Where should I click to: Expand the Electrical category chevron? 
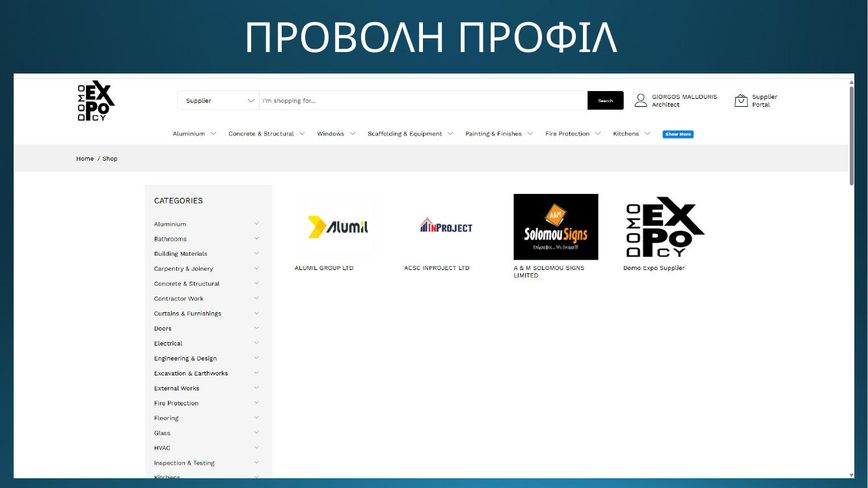pos(256,343)
